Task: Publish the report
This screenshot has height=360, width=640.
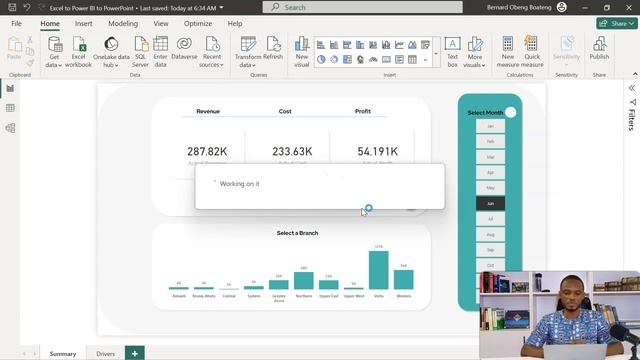Action: pos(599,48)
